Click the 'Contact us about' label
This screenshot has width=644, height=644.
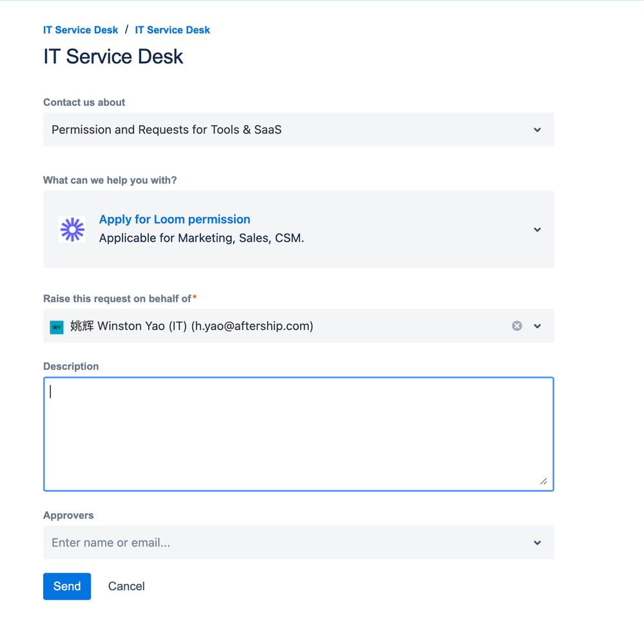pos(84,102)
